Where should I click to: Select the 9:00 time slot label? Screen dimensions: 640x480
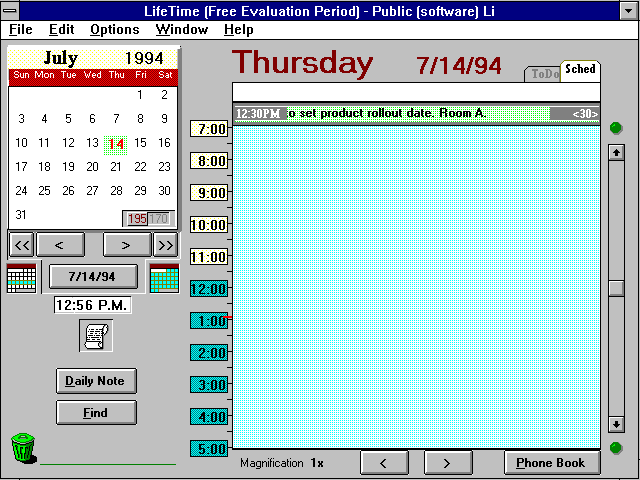click(209, 193)
